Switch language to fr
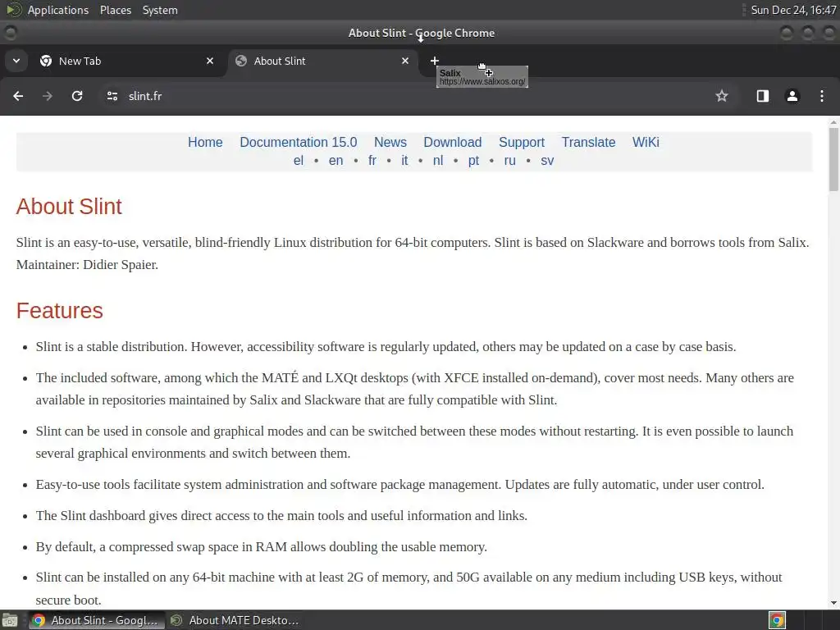Screen dimensions: 840x630 pyautogui.click(x=372, y=161)
